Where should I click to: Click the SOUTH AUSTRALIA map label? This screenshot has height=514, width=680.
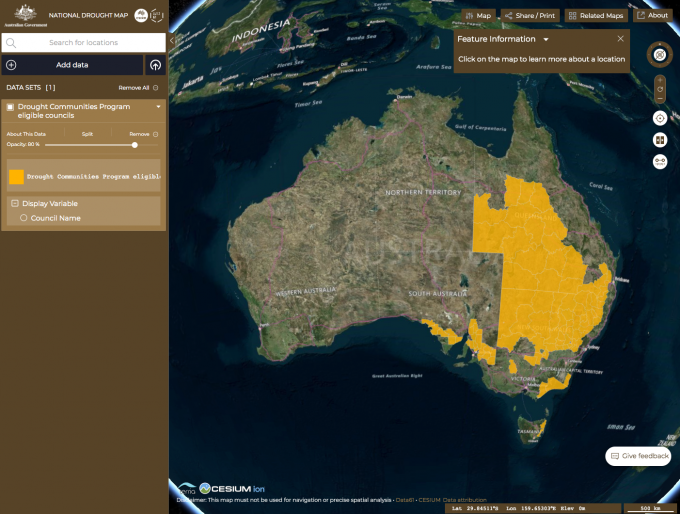(x=438, y=294)
